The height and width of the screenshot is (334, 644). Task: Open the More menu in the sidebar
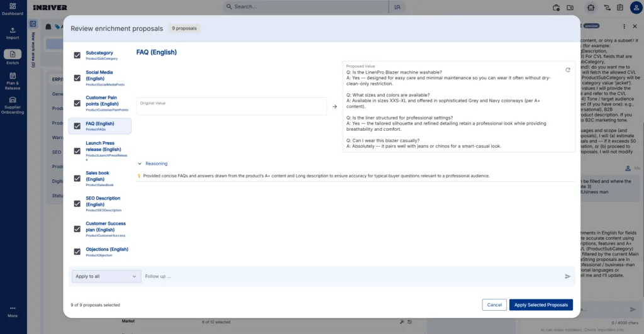13,311
